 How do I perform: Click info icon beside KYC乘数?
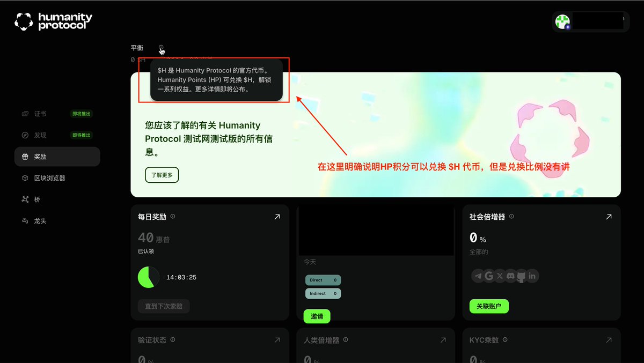(505, 340)
